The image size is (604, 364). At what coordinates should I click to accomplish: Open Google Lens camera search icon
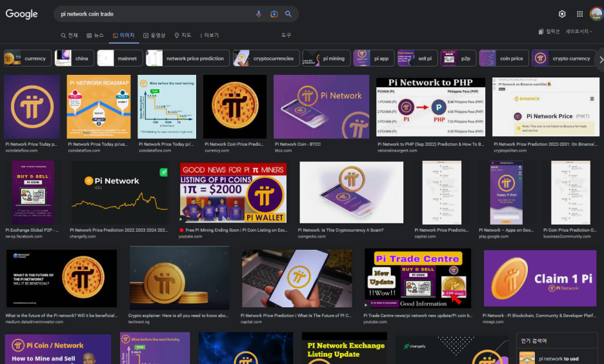pyautogui.click(x=274, y=14)
